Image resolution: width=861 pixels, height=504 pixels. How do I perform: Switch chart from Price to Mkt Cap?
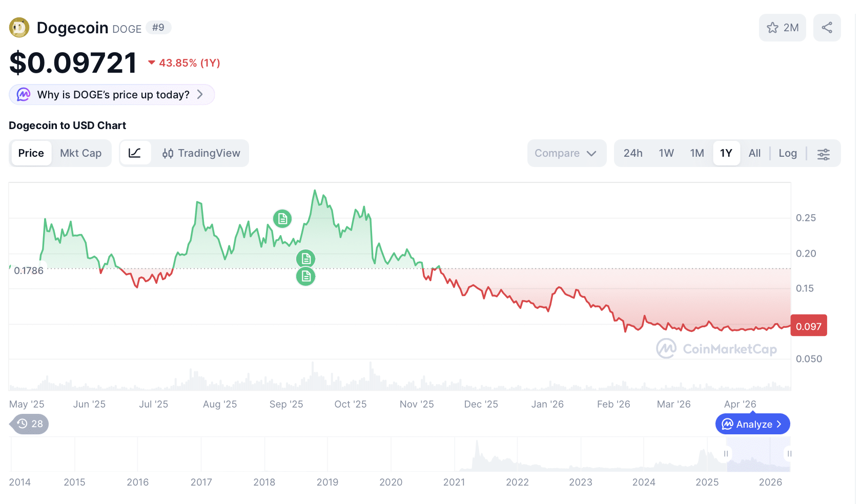pos(80,153)
